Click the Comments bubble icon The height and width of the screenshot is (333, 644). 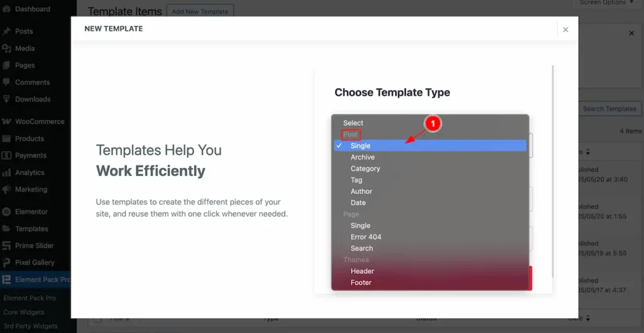tap(6, 82)
